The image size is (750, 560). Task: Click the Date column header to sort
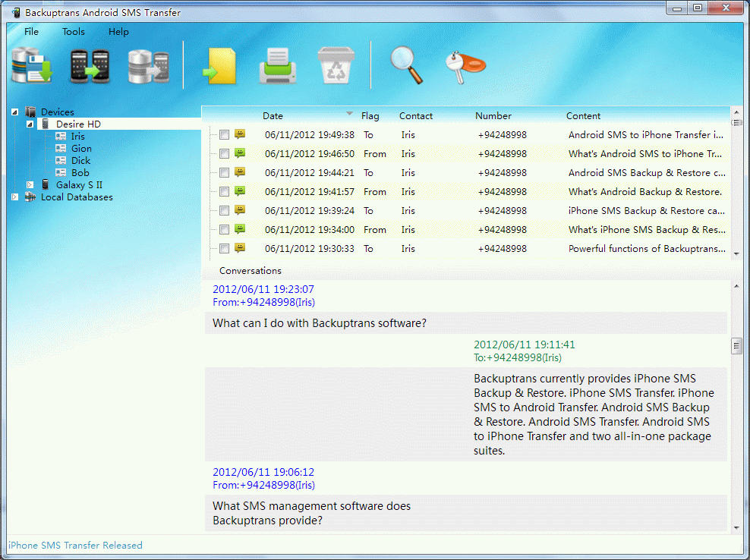273,115
